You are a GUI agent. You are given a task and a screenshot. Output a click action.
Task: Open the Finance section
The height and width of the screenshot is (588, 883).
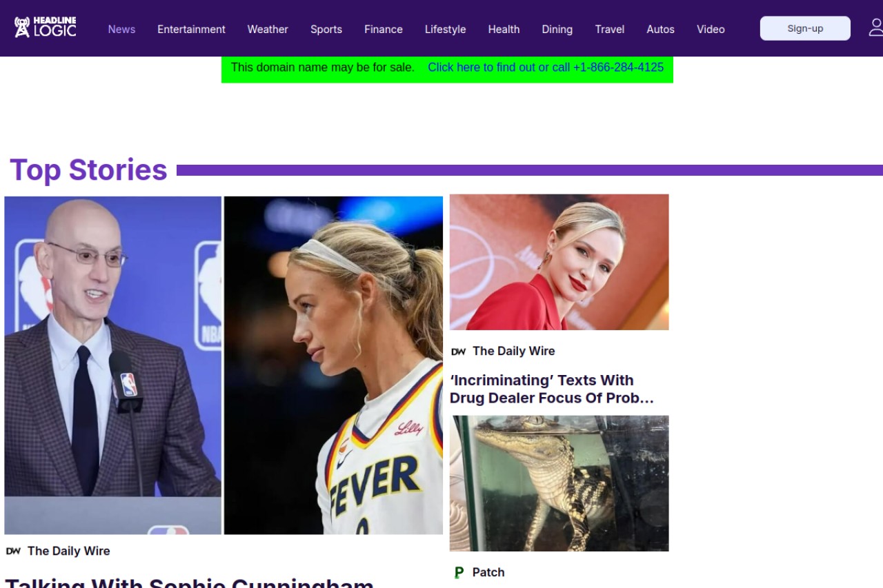coord(384,29)
